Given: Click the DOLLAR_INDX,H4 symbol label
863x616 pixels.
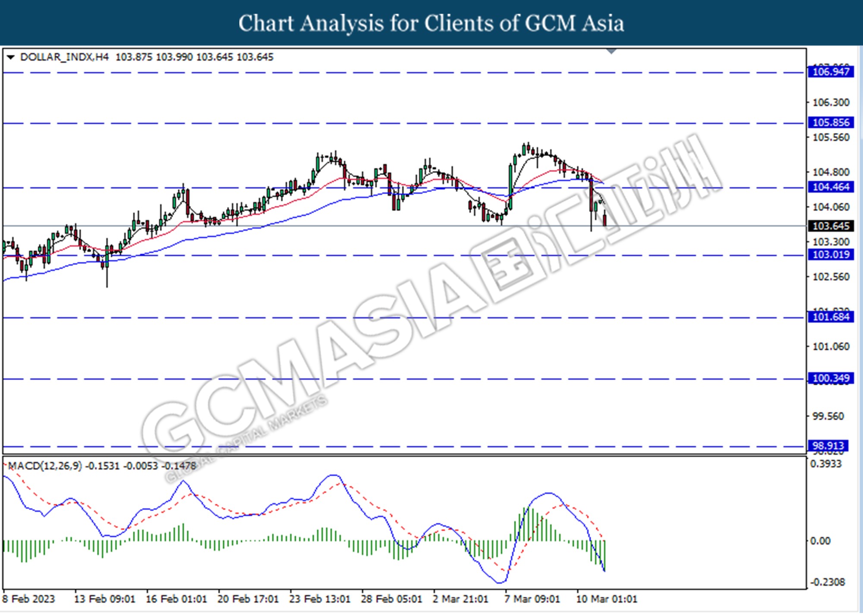Looking at the screenshot, I should coord(64,57).
